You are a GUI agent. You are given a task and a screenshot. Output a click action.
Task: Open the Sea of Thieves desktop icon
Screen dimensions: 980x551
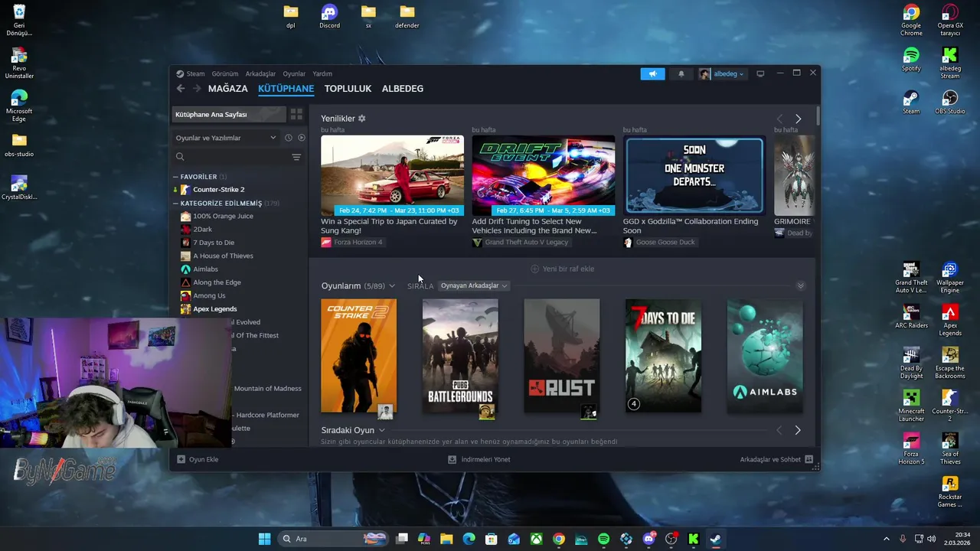pyautogui.click(x=950, y=448)
